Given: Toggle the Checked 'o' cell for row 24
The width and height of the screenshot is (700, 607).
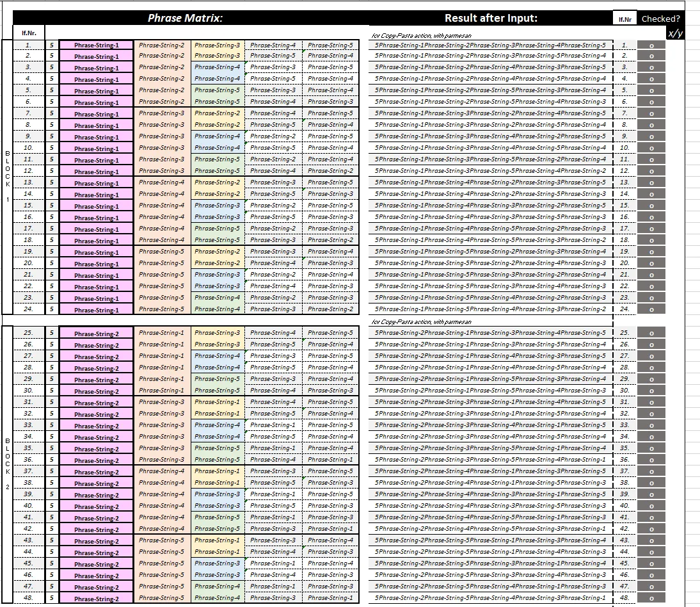Looking at the screenshot, I should click(651, 309).
